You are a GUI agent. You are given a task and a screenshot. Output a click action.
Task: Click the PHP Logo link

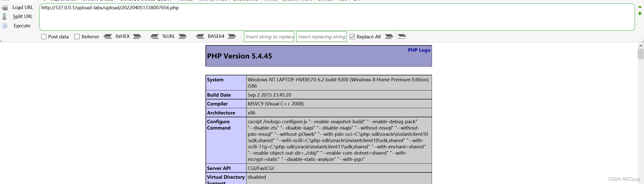(419, 50)
